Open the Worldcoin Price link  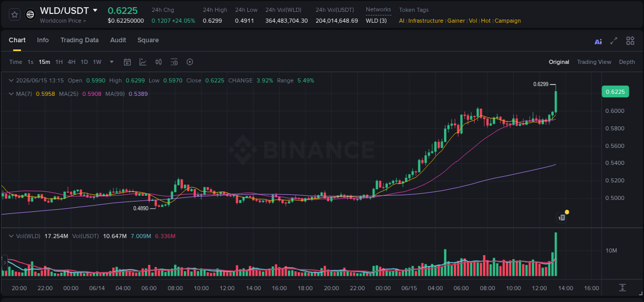63,21
